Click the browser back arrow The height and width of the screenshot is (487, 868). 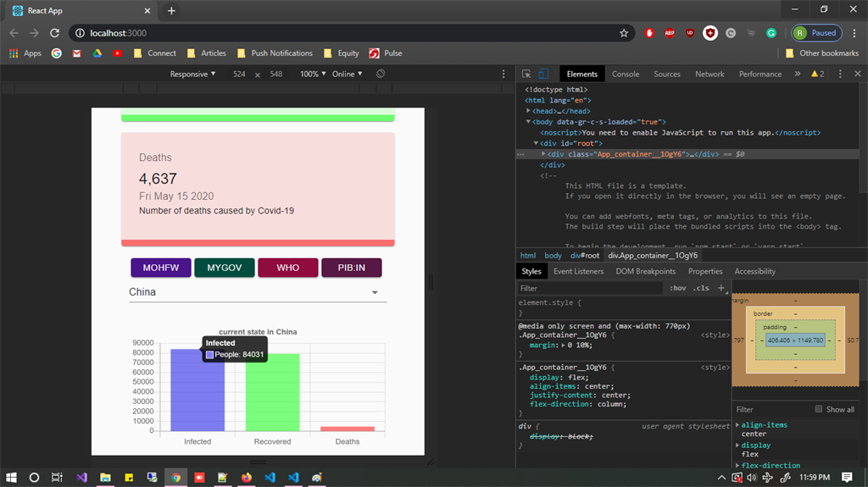point(14,33)
